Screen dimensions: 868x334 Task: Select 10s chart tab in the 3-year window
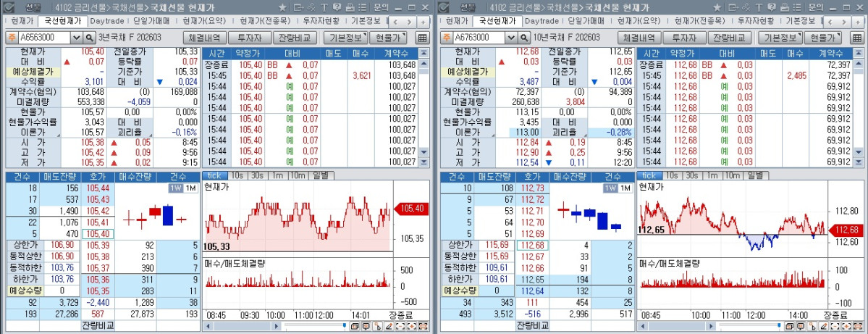click(237, 175)
